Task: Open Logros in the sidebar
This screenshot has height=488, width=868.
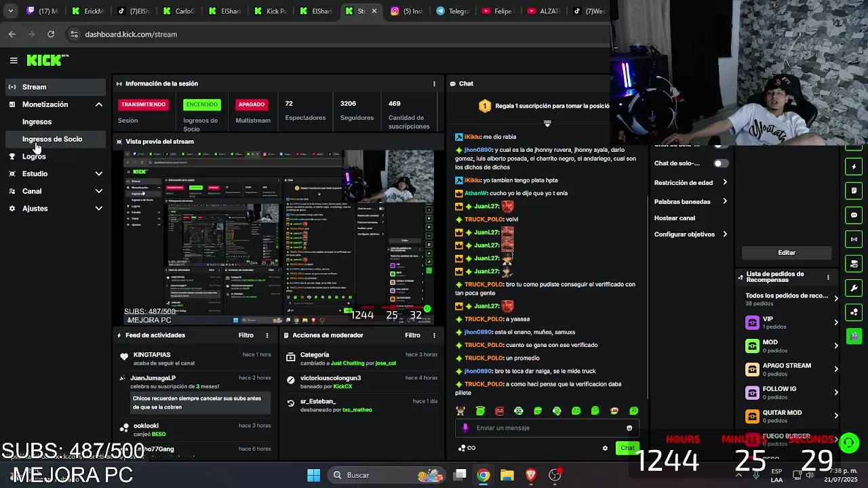Action: pyautogui.click(x=34, y=157)
